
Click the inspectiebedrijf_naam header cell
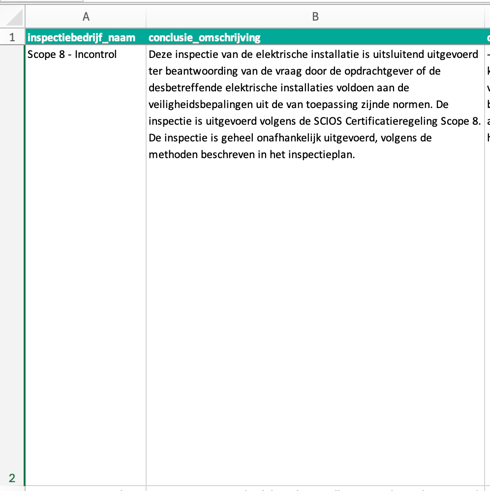pyautogui.click(x=86, y=37)
